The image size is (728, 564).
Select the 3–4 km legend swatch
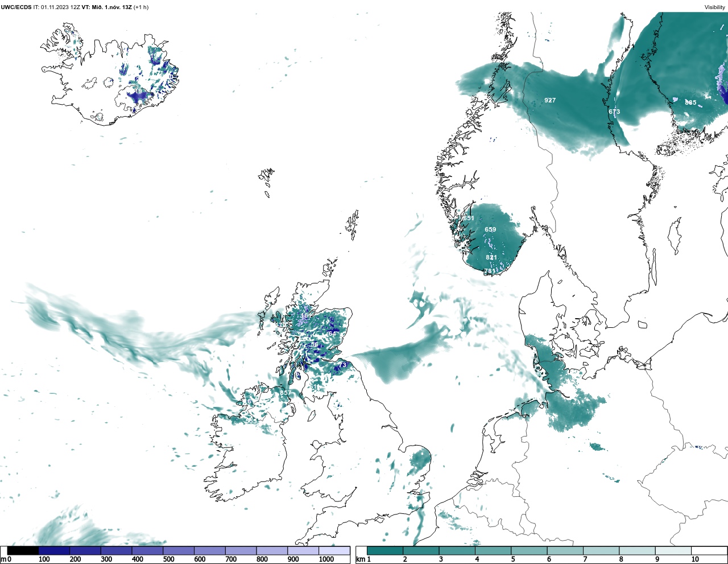[457, 550]
